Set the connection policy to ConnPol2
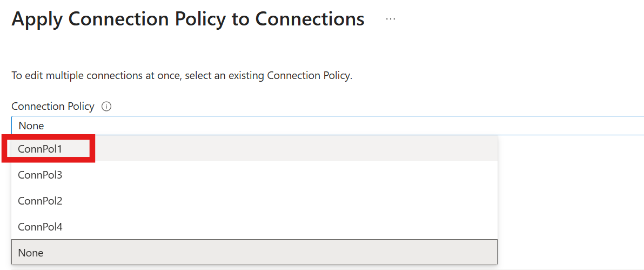 pos(254,201)
